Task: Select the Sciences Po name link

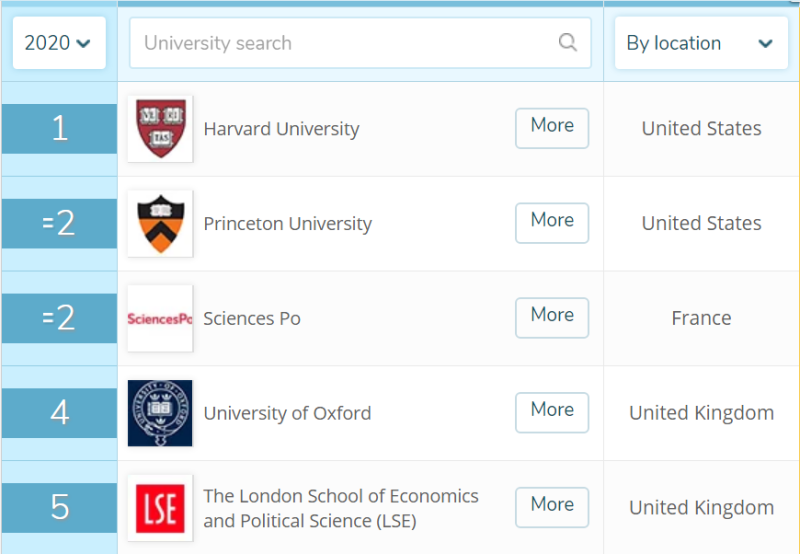Action: [252, 319]
